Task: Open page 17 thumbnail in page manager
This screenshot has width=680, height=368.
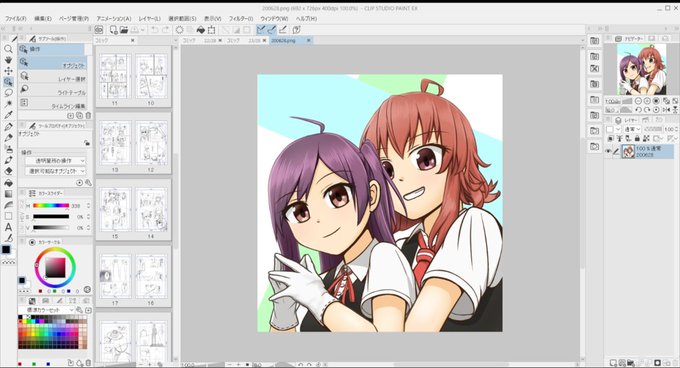Action: [x=114, y=276]
